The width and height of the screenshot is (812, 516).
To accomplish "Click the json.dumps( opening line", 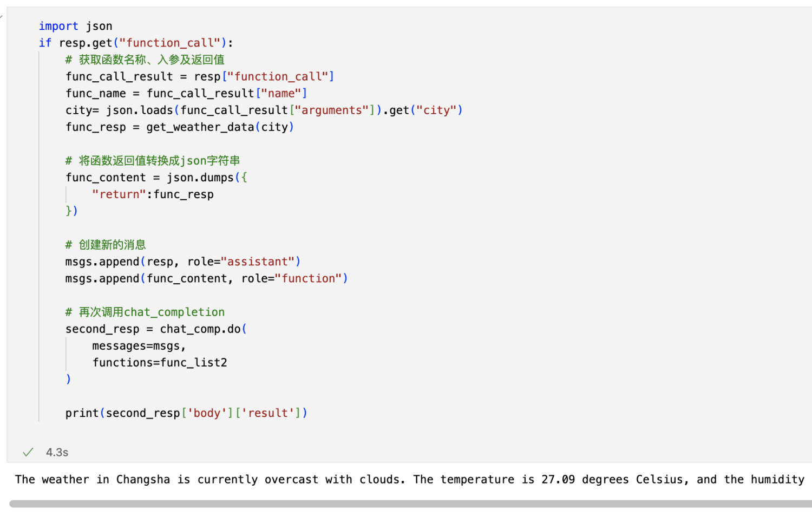I will point(156,177).
